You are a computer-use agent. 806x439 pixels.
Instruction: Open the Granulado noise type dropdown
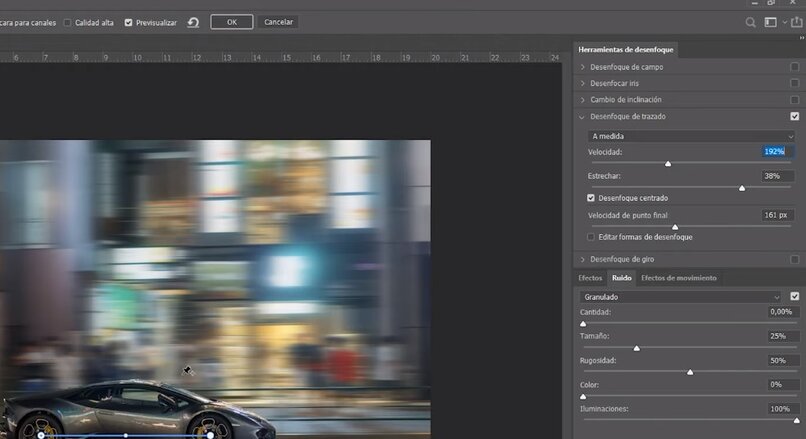[x=681, y=297]
